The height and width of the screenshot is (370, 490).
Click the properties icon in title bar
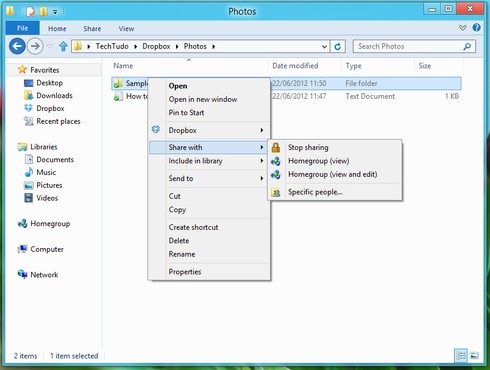31,12
